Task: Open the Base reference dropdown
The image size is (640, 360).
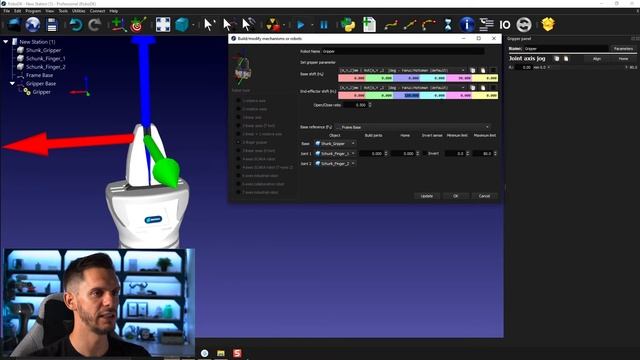Action: click(x=413, y=127)
